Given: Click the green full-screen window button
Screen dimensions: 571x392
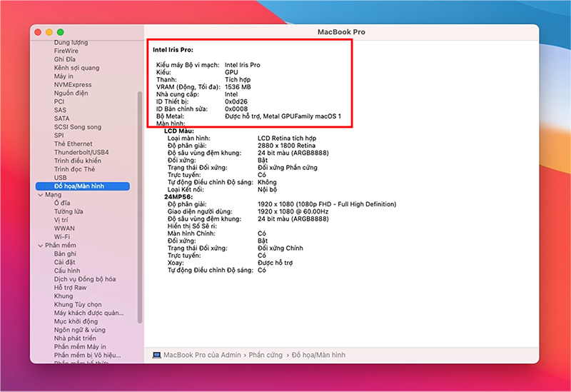Looking at the screenshot, I should [61, 32].
